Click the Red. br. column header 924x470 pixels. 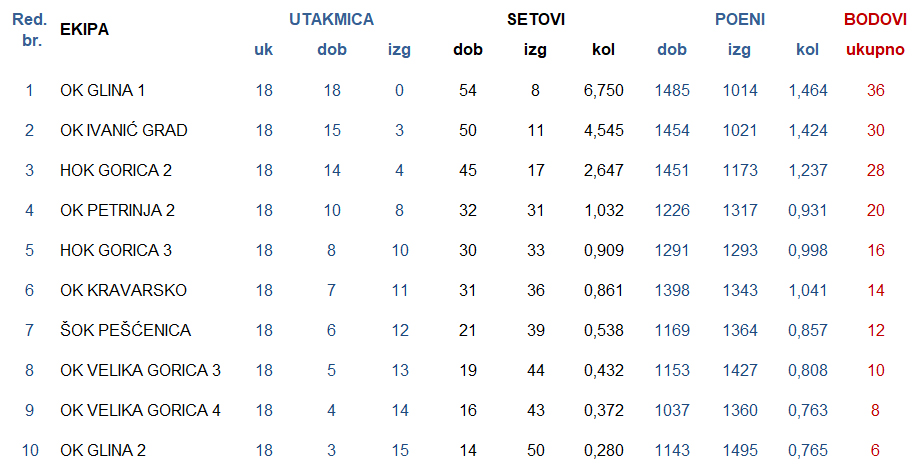click(30, 30)
